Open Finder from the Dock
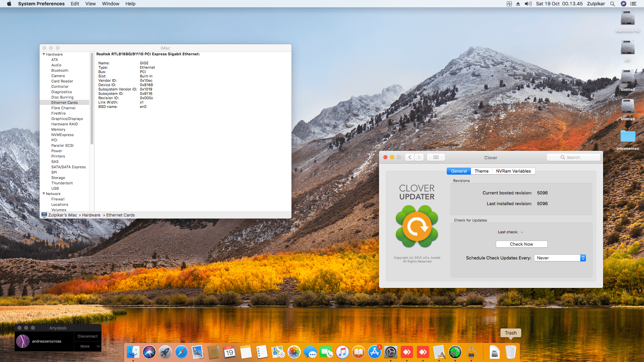The height and width of the screenshot is (362, 644). (133, 352)
